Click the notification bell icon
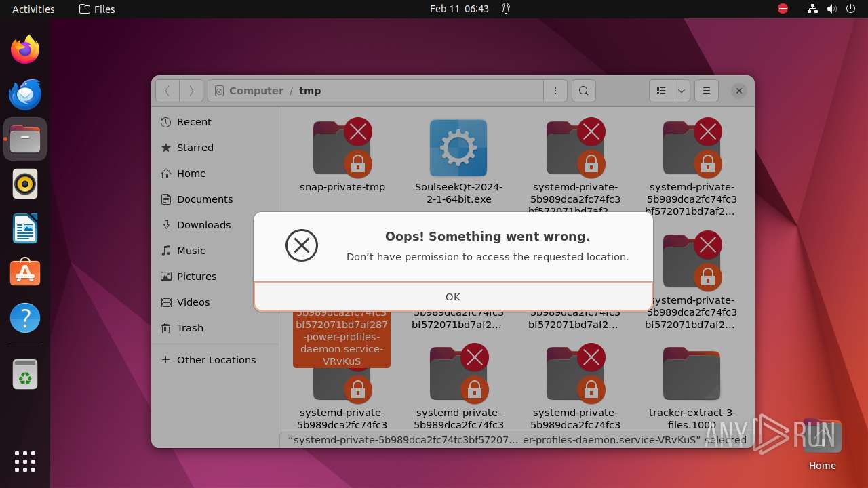This screenshot has height=488, width=868. [506, 9]
